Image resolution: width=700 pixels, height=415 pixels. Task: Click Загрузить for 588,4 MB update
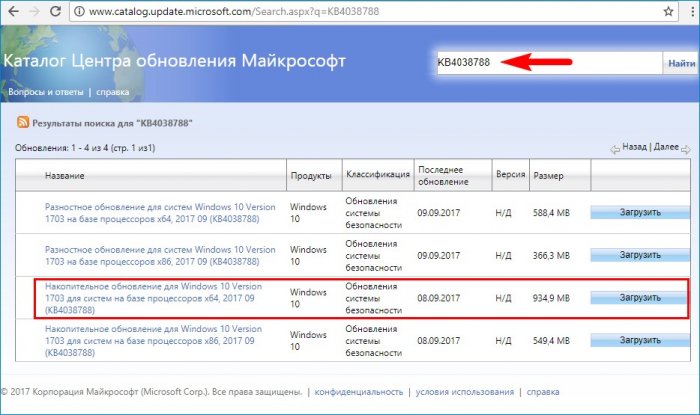pos(640,212)
